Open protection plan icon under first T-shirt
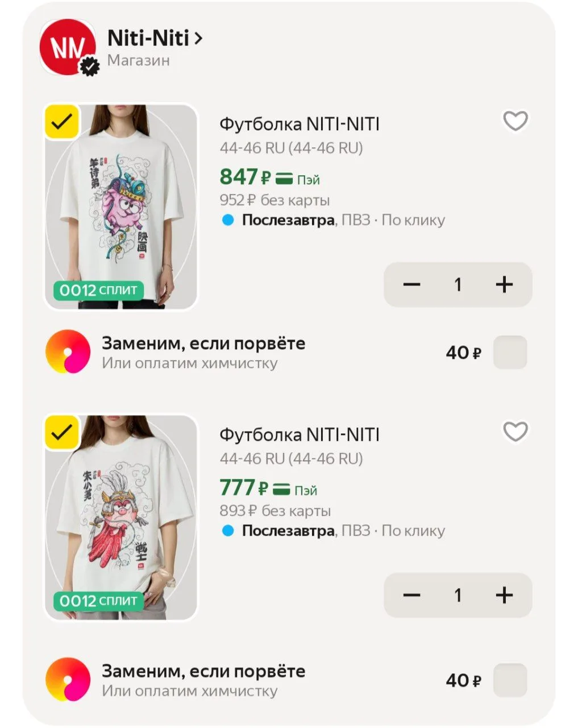This screenshot has height=728, width=578. tap(68, 351)
